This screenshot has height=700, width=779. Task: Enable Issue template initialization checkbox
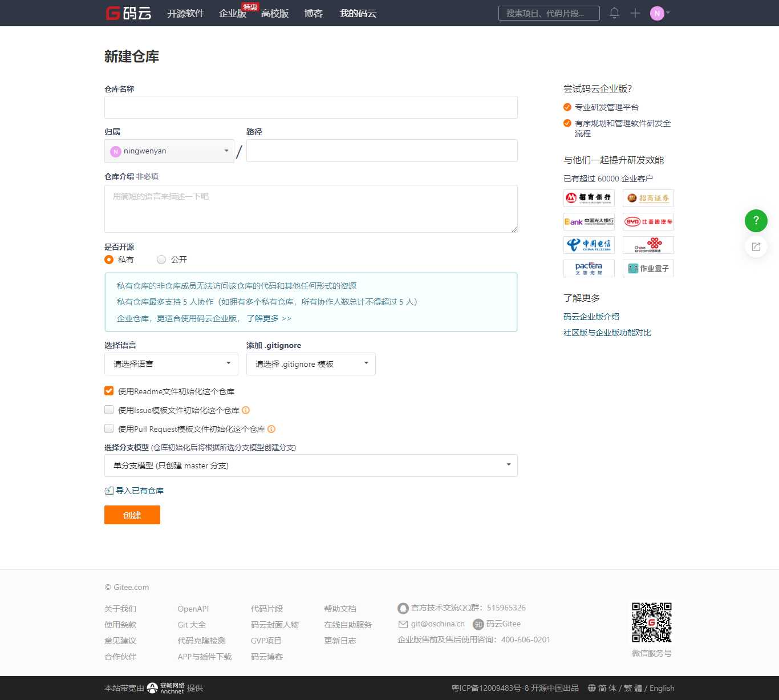click(109, 410)
